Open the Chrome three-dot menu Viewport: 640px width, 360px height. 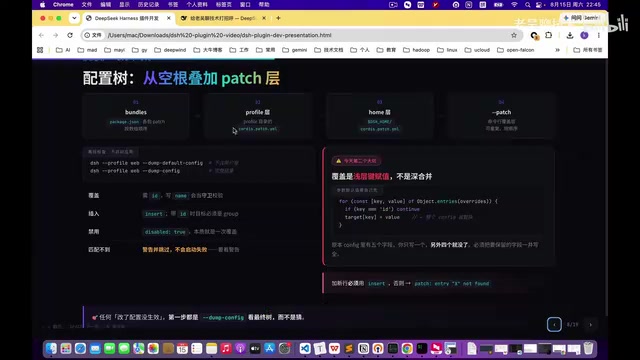(599, 35)
